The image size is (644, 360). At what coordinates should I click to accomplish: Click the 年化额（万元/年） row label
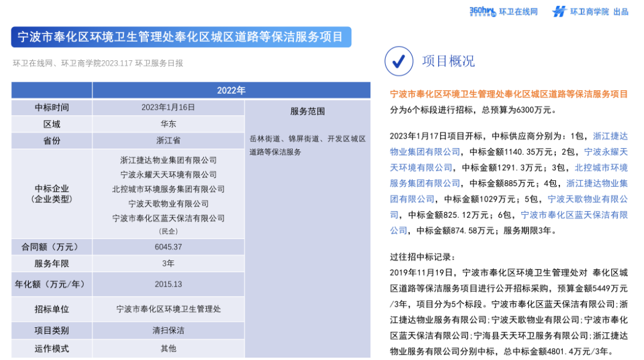click(52, 284)
